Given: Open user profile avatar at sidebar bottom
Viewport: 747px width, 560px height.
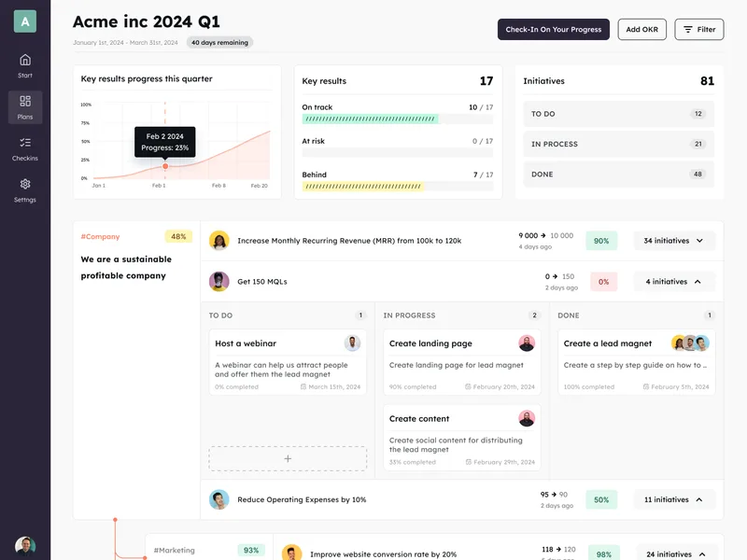Looking at the screenshot, I should pyautogui.click(x=25, y=546).
